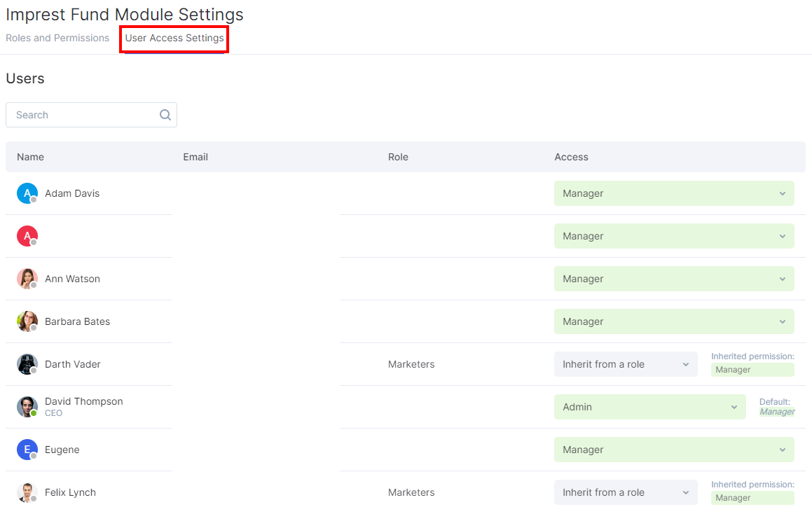Click Darth Vader's avatar picture
Image resolution: width=812 pixels, height=507 pixels.
coord(27,364)
